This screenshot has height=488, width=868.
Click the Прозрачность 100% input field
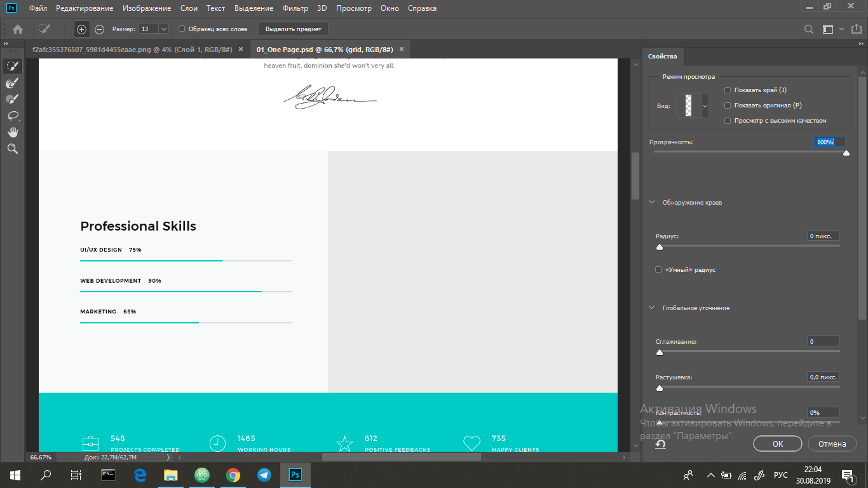point(831,142)
